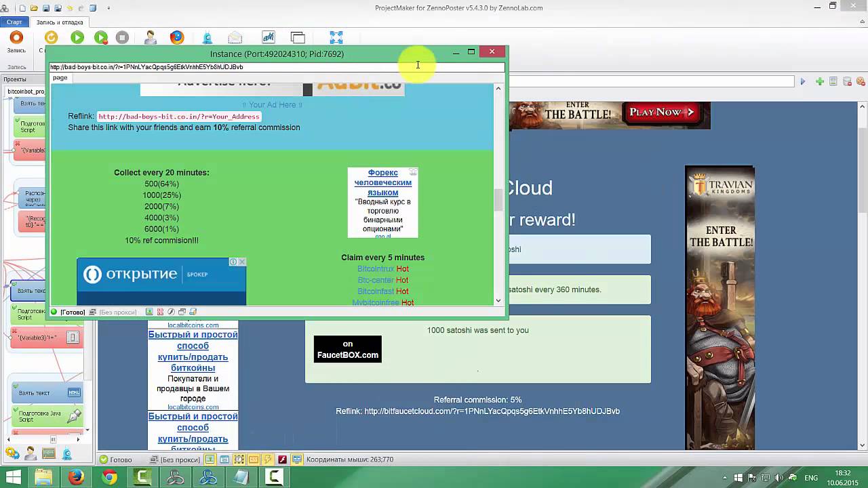Image resolution: width=868 pixels, height=488 pixels.
Task: Stop execution with the gray stop icon
Action: (x=122, y=38)
